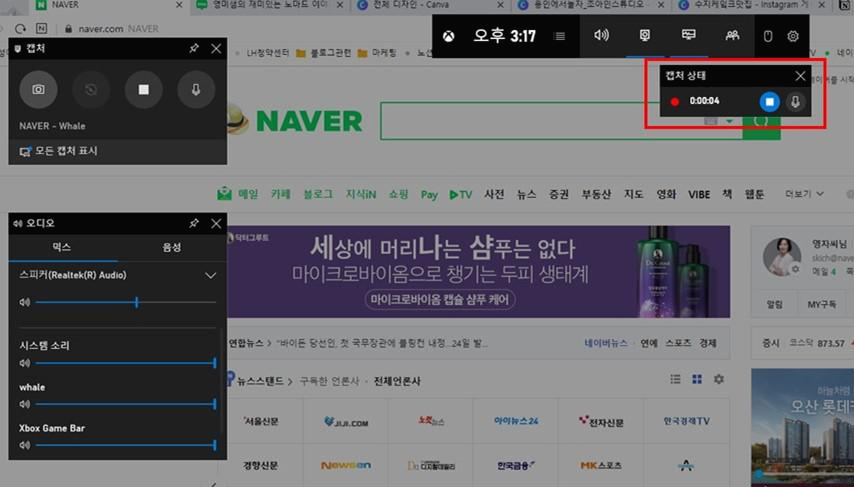
Task: Open the 전자신문 press tile
Action: (601, 421)
